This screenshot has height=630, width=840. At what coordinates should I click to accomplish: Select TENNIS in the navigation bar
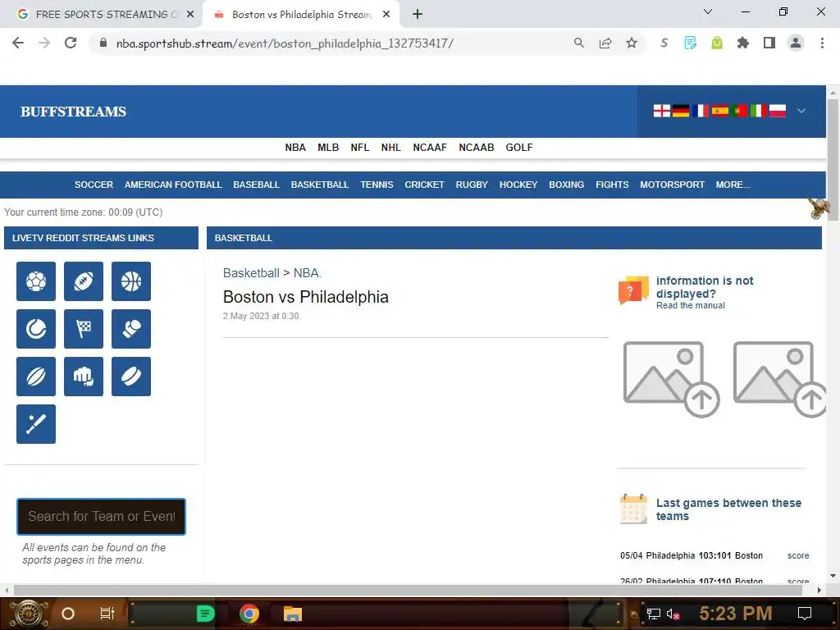377,185
